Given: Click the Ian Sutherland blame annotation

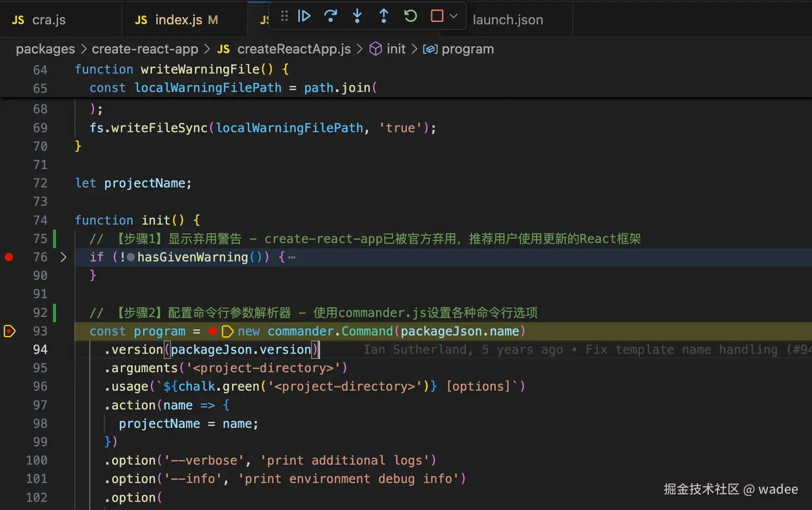Looking at the screenshot, I should [x=587, y=349].
